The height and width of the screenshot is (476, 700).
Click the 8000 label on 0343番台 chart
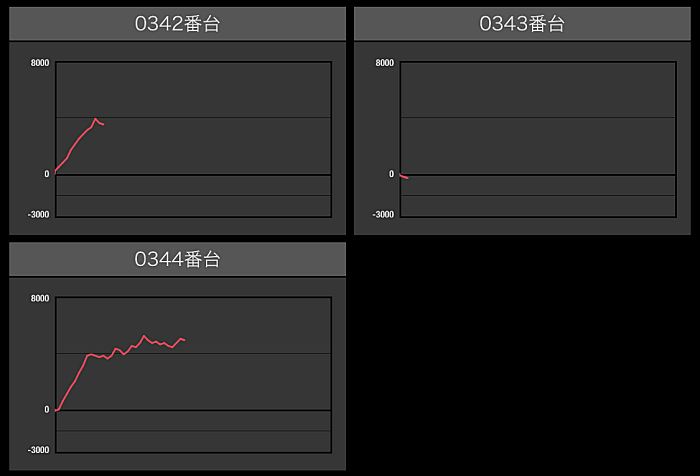[x=384, y=63]
